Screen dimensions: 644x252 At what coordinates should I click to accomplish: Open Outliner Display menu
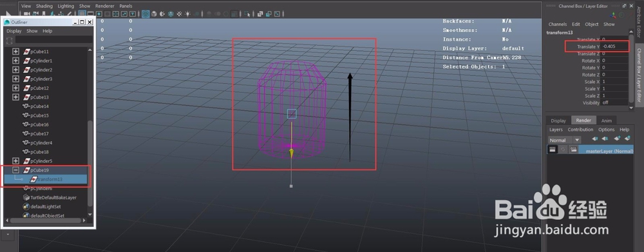(14, 31)
